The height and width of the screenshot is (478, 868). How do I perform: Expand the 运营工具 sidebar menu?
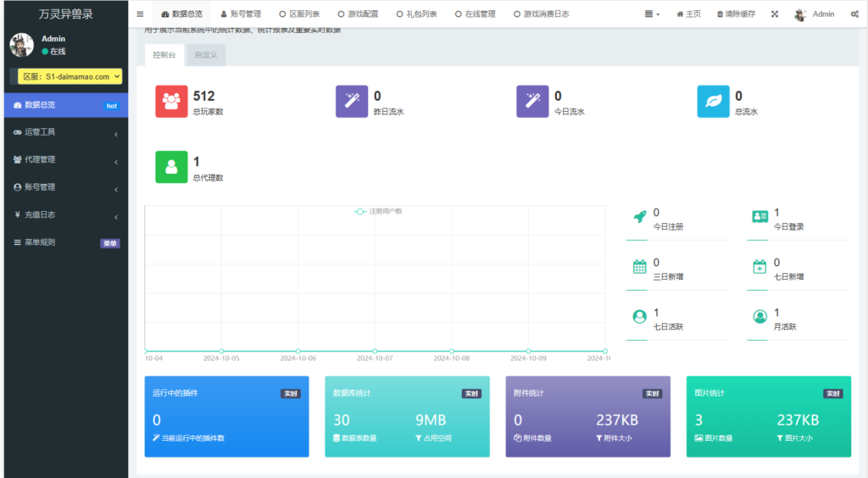66,132
